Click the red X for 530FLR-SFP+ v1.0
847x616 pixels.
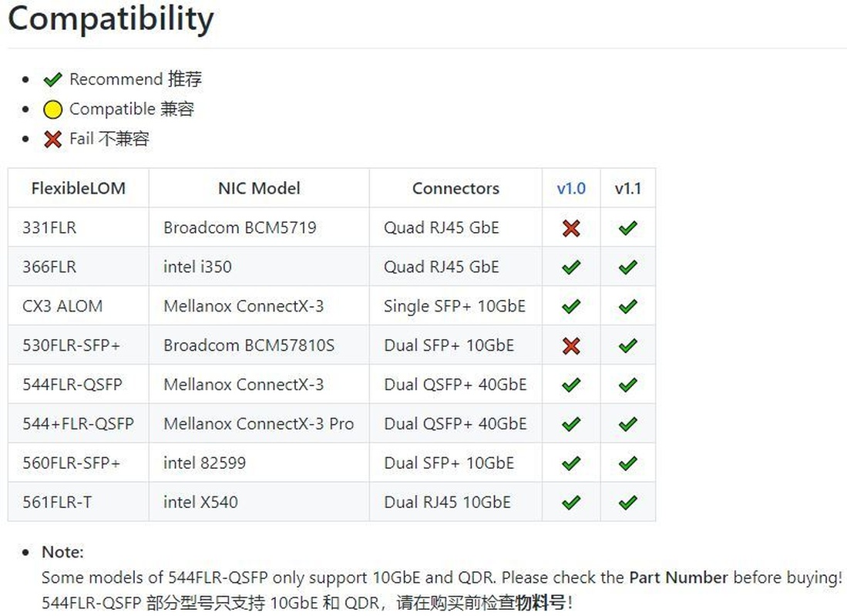[x=571, y=346]
